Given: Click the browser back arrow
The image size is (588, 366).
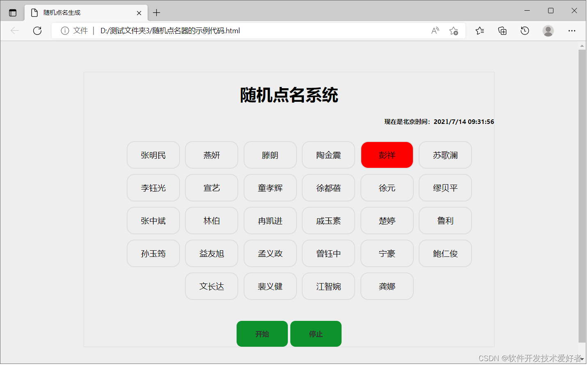Looking at the screenshot, I should 15,31.
